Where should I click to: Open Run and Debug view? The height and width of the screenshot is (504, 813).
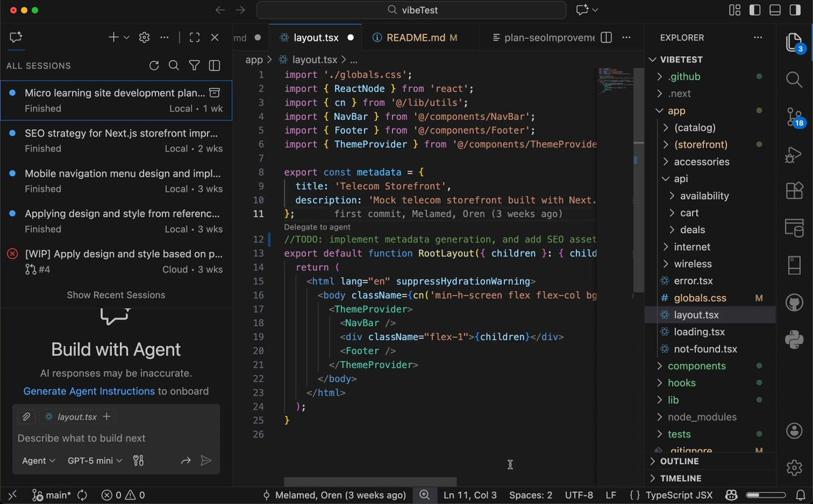point(794,154)
